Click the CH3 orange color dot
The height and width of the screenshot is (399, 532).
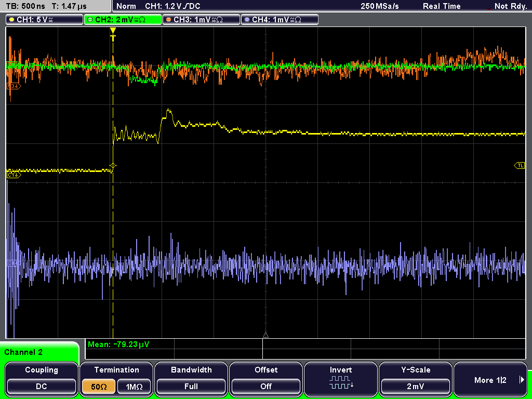tap(169, 20)
